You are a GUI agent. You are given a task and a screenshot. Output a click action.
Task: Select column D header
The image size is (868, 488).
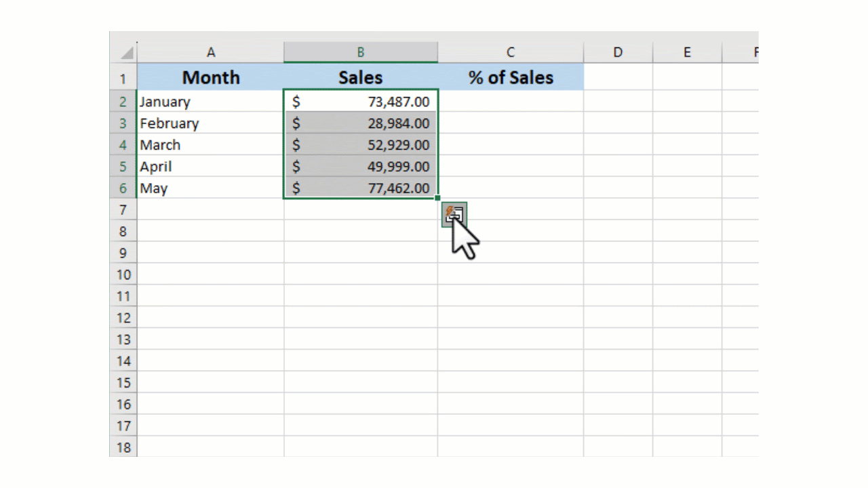(618, 52)
